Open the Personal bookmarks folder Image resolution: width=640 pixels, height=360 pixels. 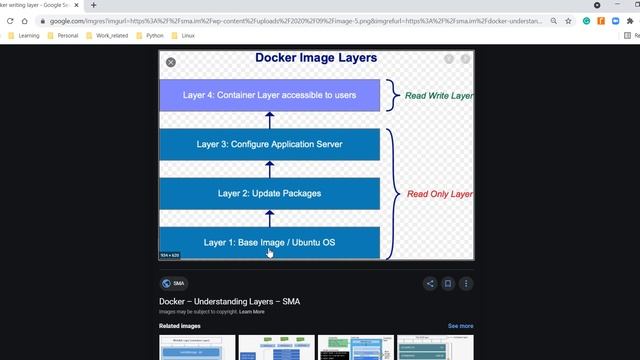coord(63,36)
